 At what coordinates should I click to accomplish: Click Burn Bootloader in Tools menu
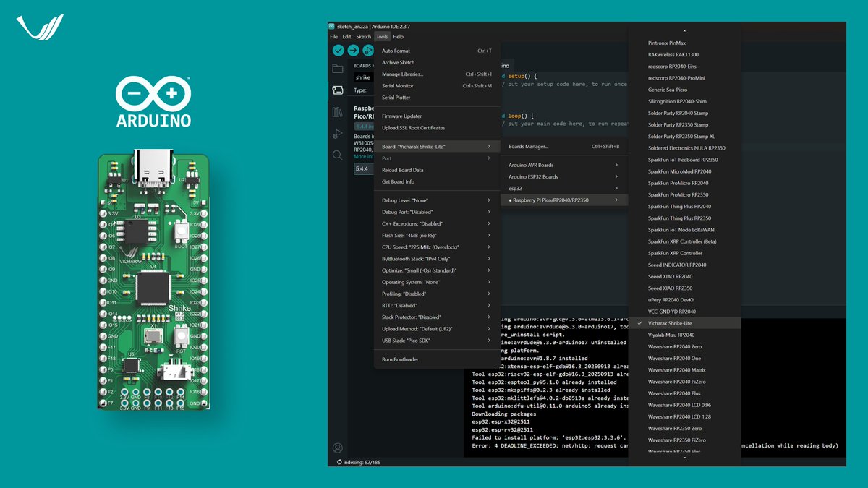pyautogui.click(x=399, y=359)
